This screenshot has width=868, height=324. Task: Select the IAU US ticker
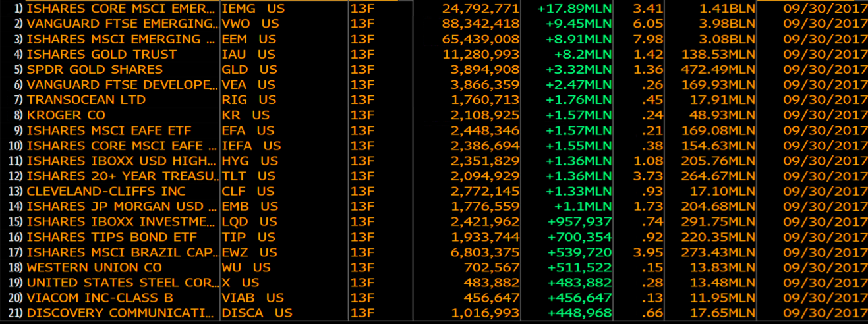(x=248, y=54)
